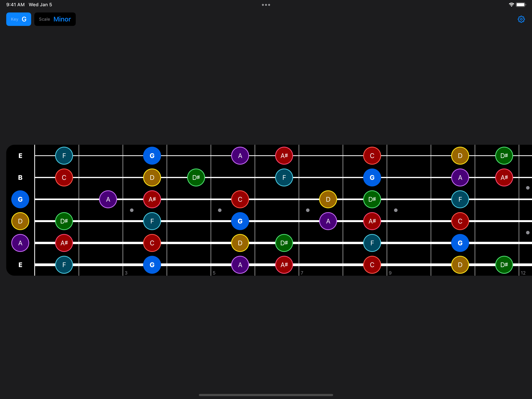Tap A on the B string, fret 10
This screenshot has width=532, height=399.
460,178
